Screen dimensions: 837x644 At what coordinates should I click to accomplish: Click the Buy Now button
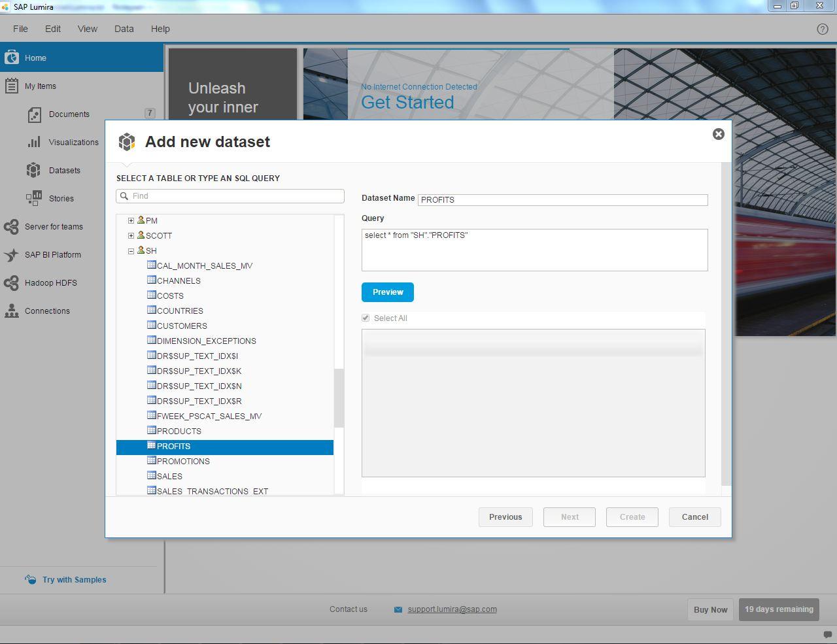point(711,609)
